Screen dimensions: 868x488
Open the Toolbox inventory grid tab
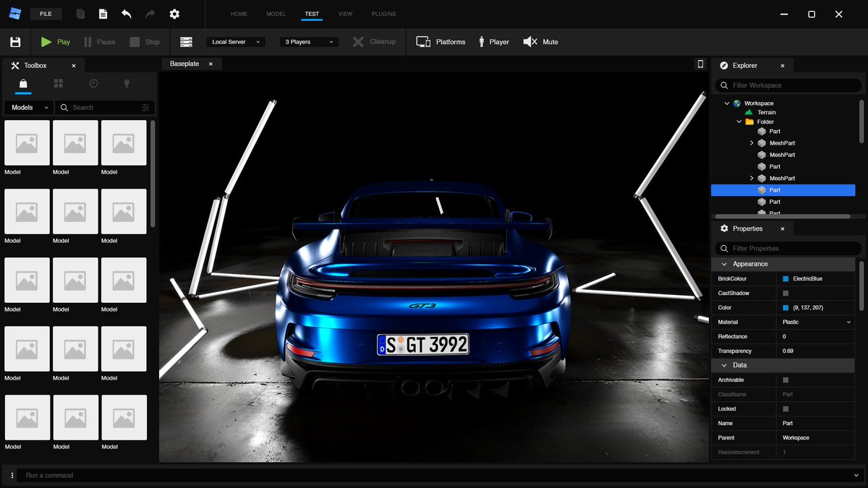pos(59,84)
